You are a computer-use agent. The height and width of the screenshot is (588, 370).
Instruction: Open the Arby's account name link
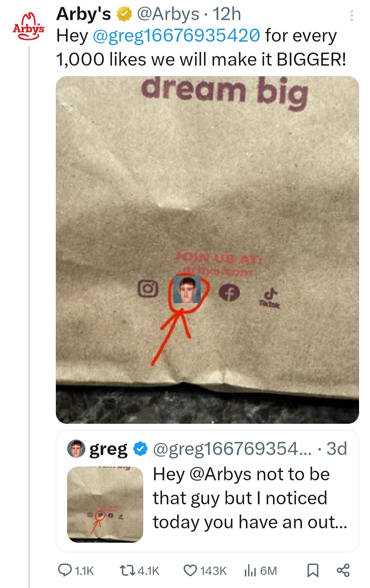pos(84,14)
